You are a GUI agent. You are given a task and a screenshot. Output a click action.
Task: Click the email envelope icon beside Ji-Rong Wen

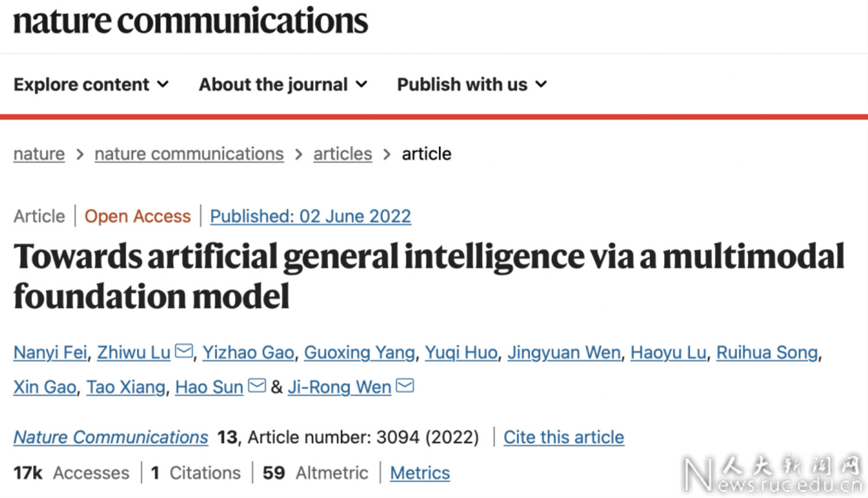coord(405,385)
